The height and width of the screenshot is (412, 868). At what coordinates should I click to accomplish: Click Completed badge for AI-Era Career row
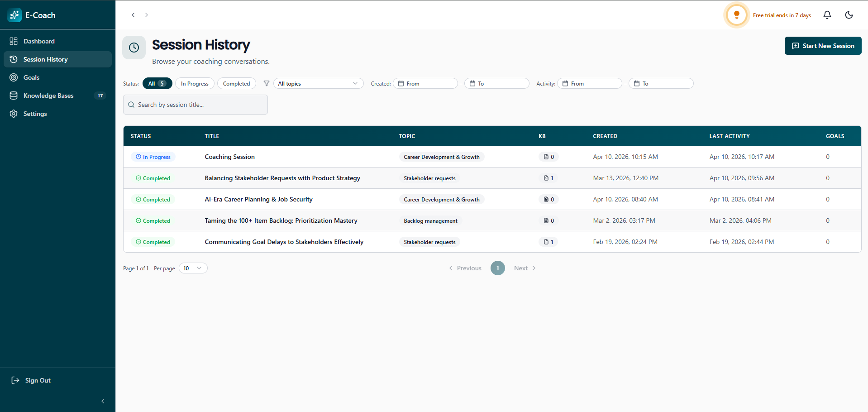point(153,199)
